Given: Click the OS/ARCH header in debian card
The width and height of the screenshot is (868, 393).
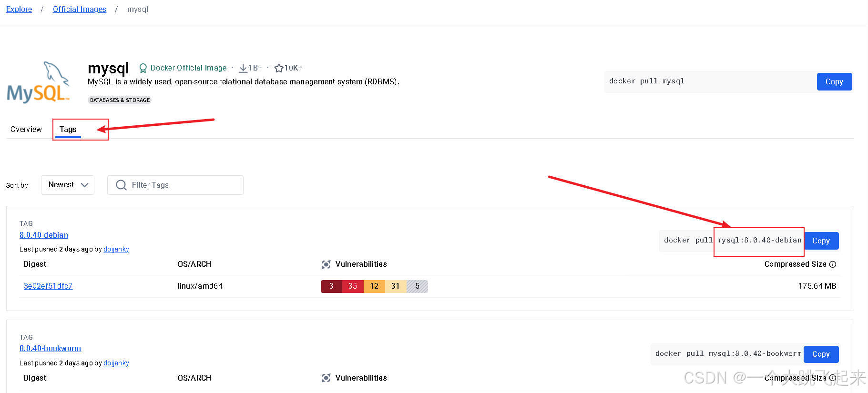Looking at the screenshot, I should click(x=194, y=264).
